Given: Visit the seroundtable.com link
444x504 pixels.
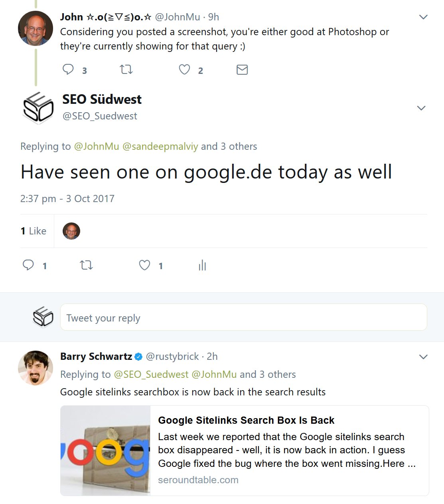Looking at the screenshot, I should coord(198,480).
